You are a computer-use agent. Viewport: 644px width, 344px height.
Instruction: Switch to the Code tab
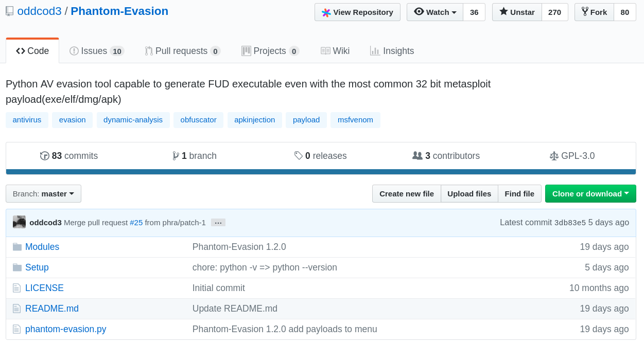[32, 51]
